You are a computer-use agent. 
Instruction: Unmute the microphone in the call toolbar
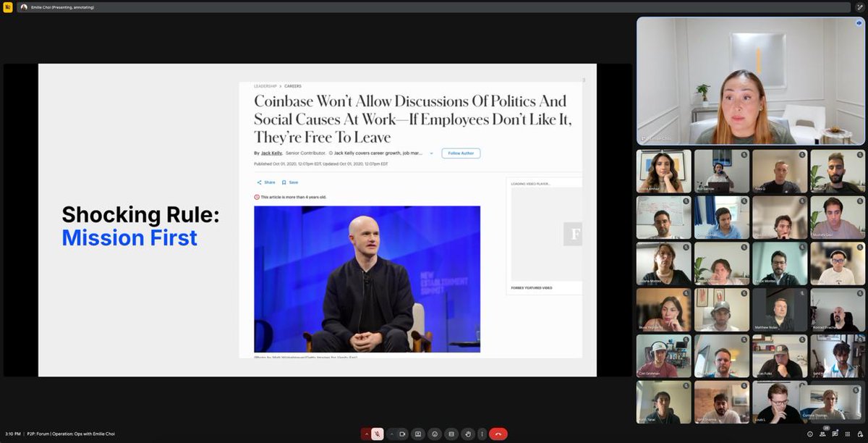tap(378, 434)
